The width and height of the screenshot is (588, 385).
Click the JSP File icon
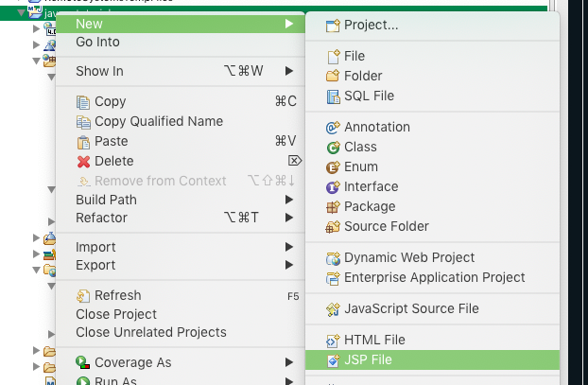pyautogui.click(x=332, y=360)
